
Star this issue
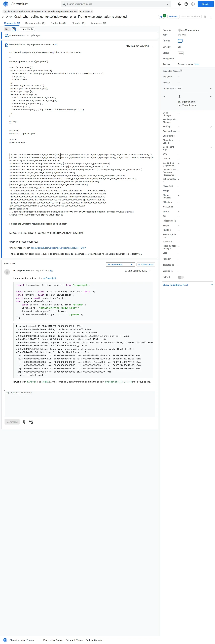(11, 17)
